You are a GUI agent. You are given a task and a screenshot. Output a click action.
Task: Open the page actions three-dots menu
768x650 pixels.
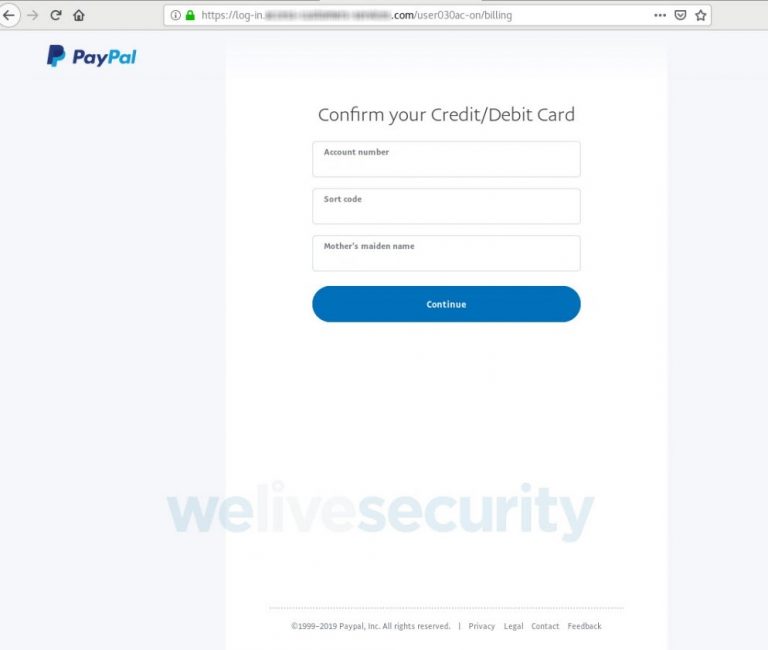click(660, 15)
